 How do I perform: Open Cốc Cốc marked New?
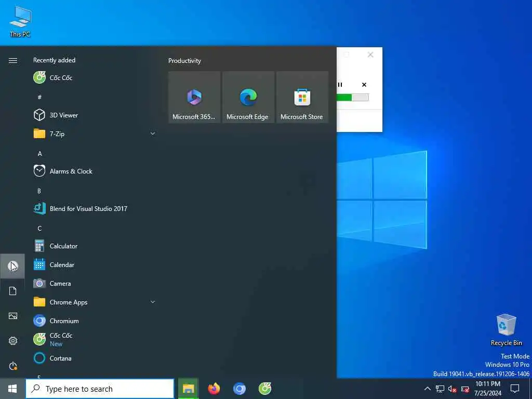click(95, 339)
